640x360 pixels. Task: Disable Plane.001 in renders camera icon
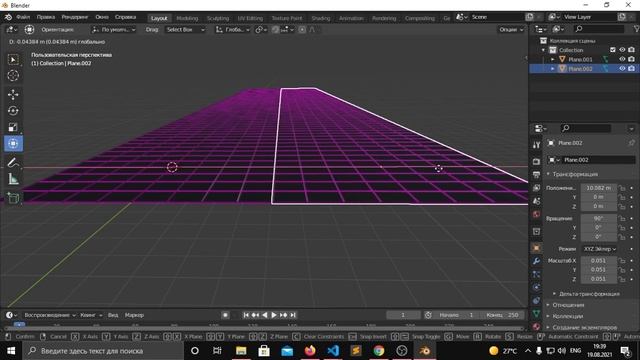(x=631, y=59)
